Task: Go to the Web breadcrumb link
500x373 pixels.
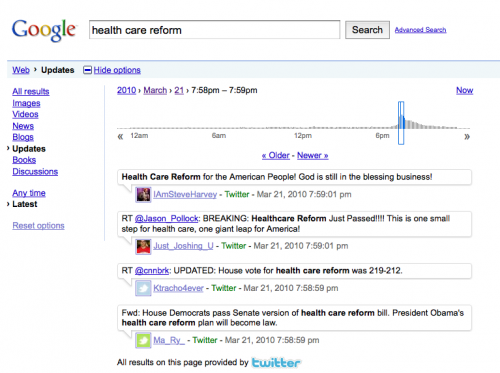Action: pos(21,70)
